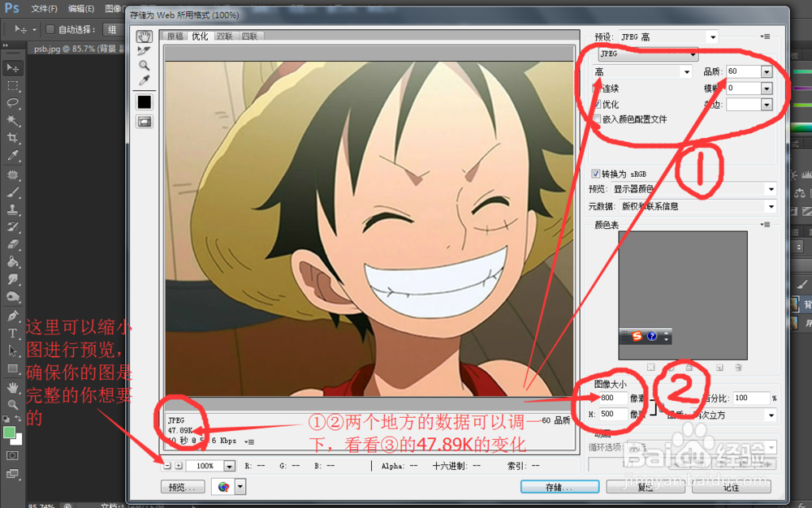812x508 pixels.
Task: Open the JPEG file format dropdown
Action: pyautogui.click(x=648, y=54)
